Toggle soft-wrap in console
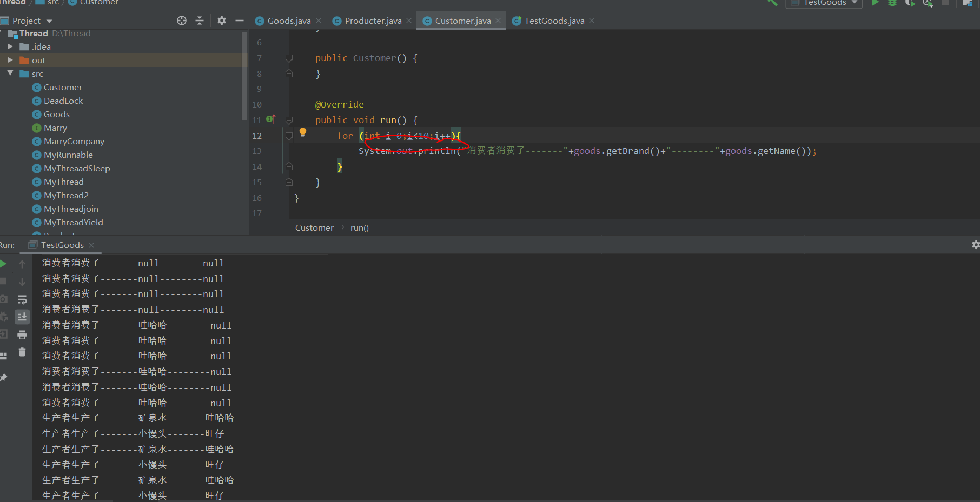 point(22,299)
